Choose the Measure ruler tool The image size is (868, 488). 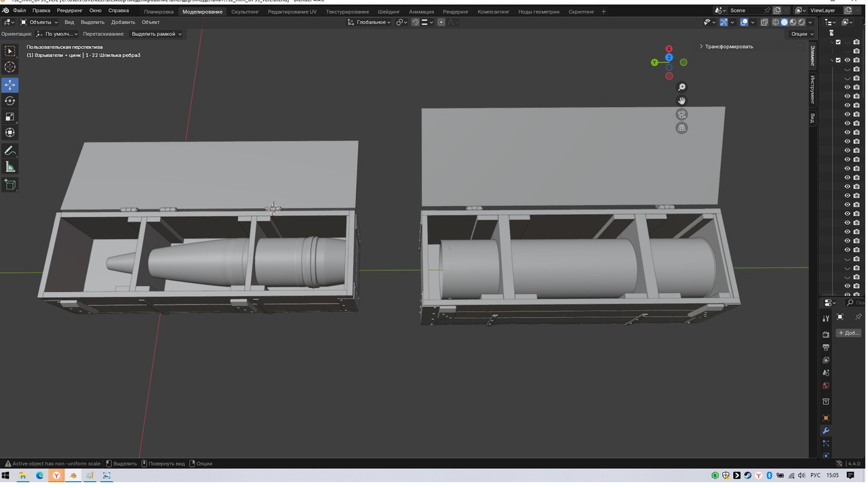9,167
